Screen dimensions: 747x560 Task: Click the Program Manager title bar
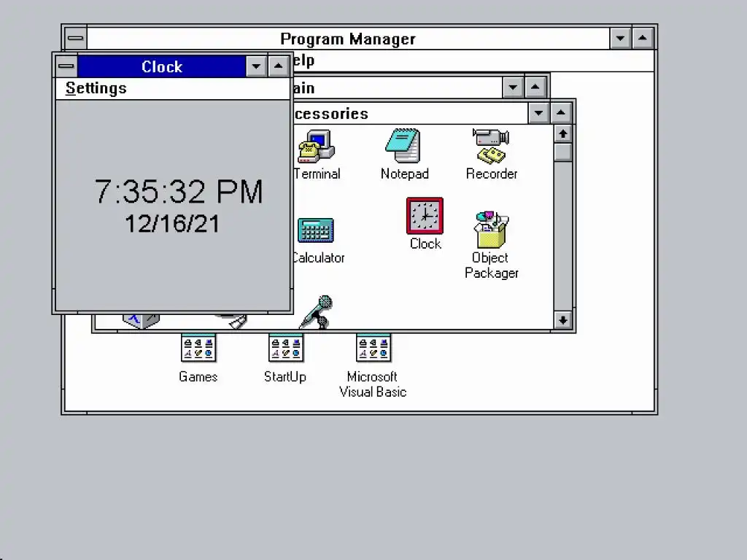click(x=348, y=39)
